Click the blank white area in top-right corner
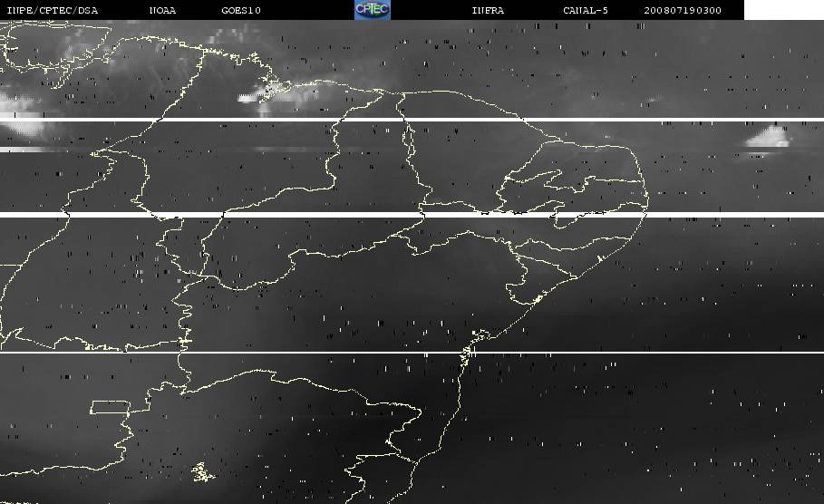The height and width of the screenshot is (504, 824). [783, 10]
